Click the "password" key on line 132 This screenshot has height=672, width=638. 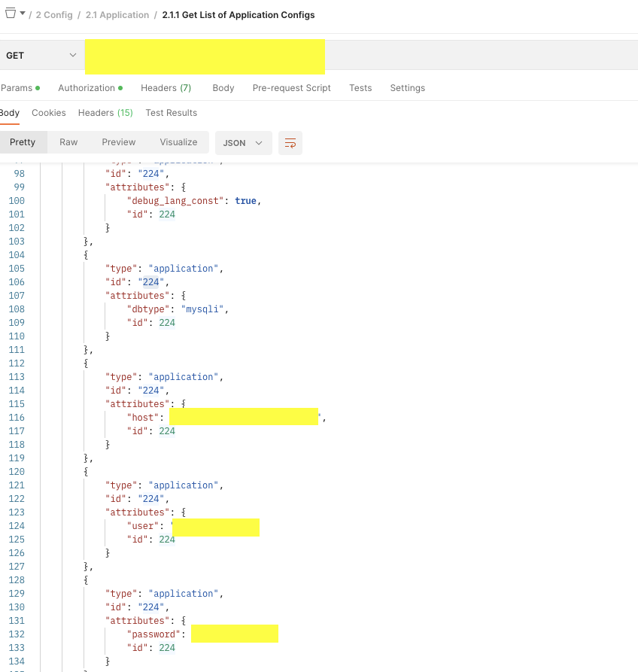pyautogui.click(x=153, y=634)
